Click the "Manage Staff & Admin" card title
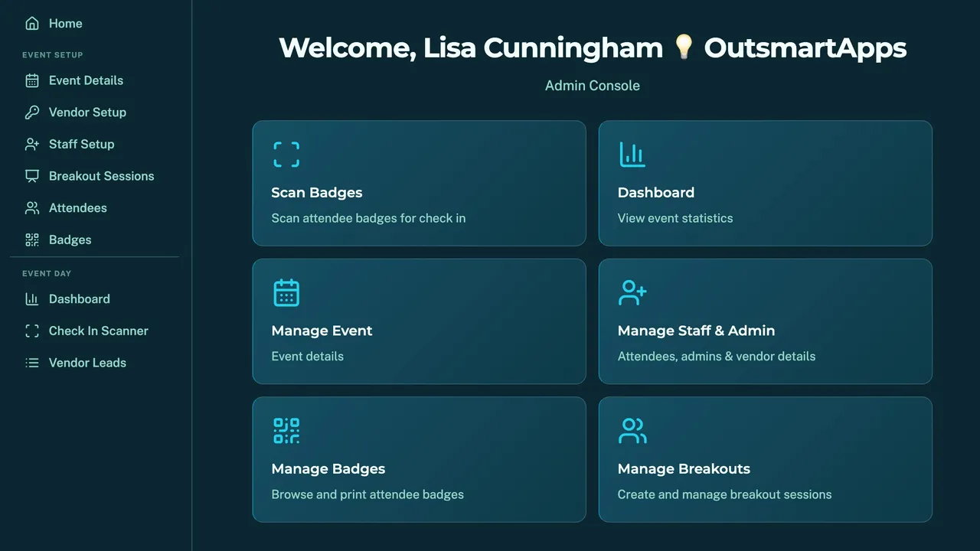Image resolution: width=980 pixels, height=551 pixels. coord(697,331)
